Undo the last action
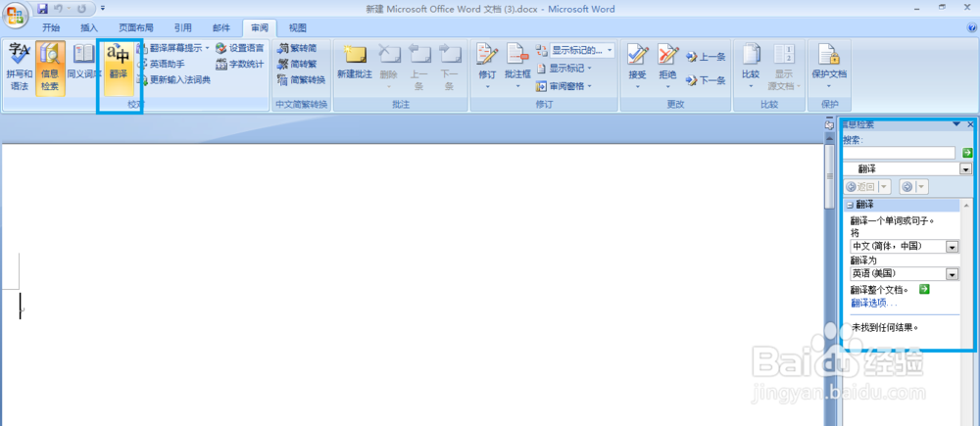Image resolution: width=980 pixels, height=426 pixels. pyautogui.click(x=58, y=9)
